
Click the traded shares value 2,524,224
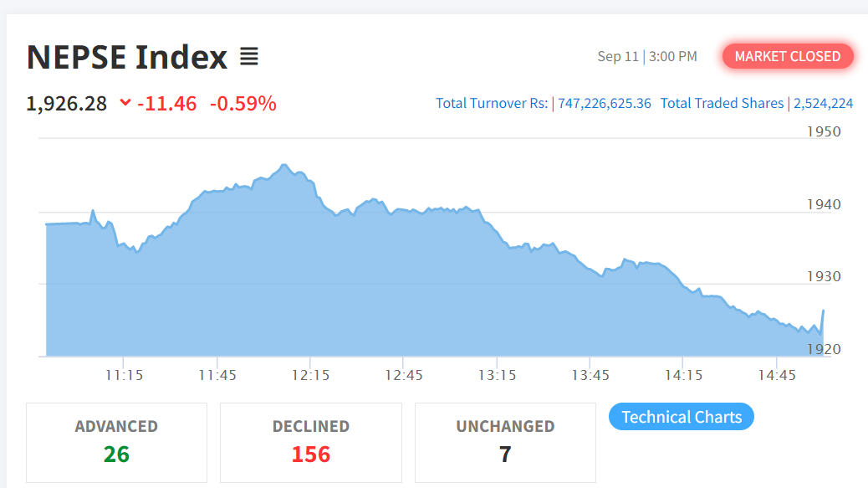click(x=823, y=103)
